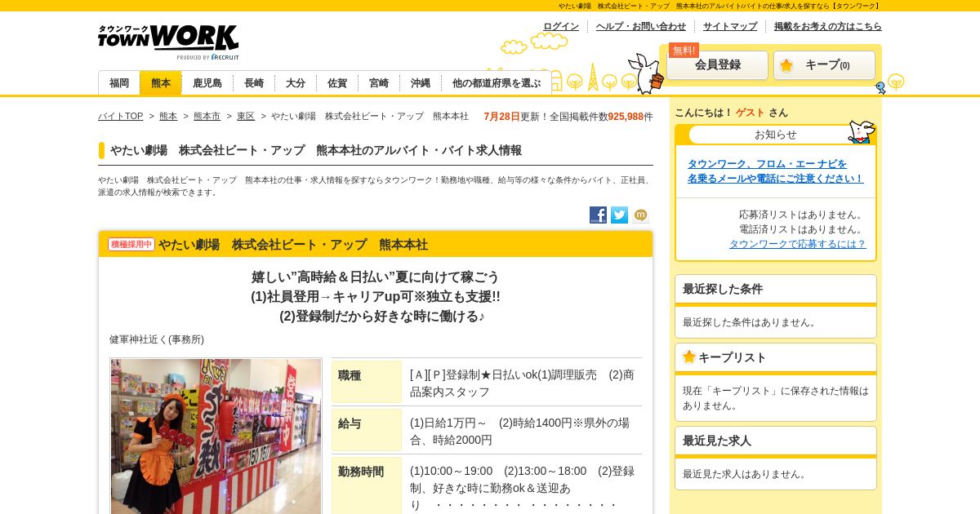Click the 925,988 listing count
Screen dimensions: 980x514
(x=626, y=117)
